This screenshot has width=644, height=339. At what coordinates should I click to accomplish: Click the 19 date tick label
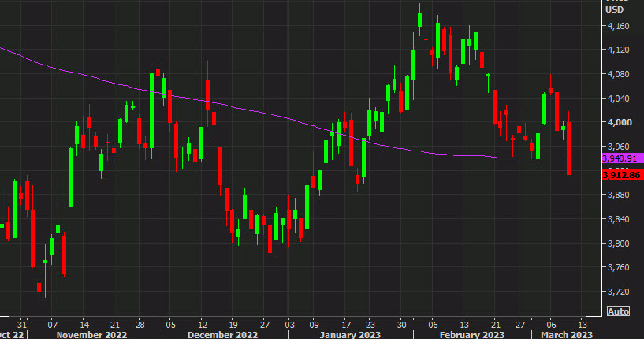[233, 325]
